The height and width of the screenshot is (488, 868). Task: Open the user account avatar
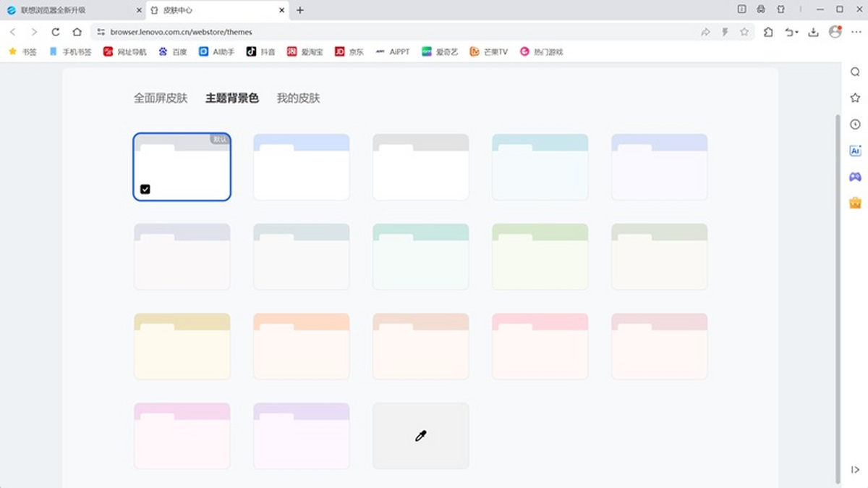pos(835,32)
